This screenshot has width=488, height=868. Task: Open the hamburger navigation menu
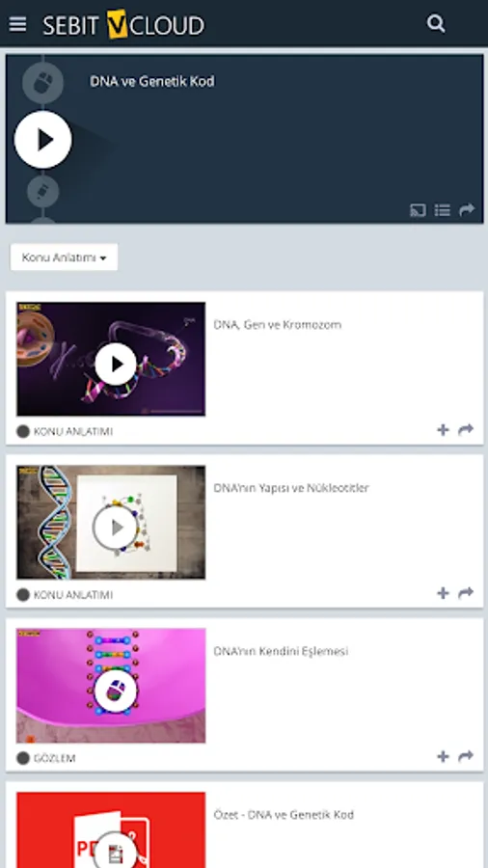coord(17,24)
